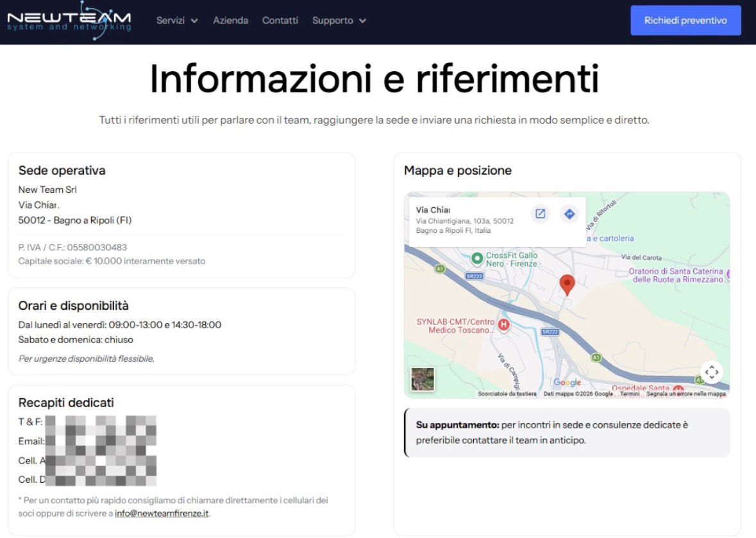
Task: Click Scorciatoie da tastiera on the map
Action: pyautogui.click(x=506, y=395)
